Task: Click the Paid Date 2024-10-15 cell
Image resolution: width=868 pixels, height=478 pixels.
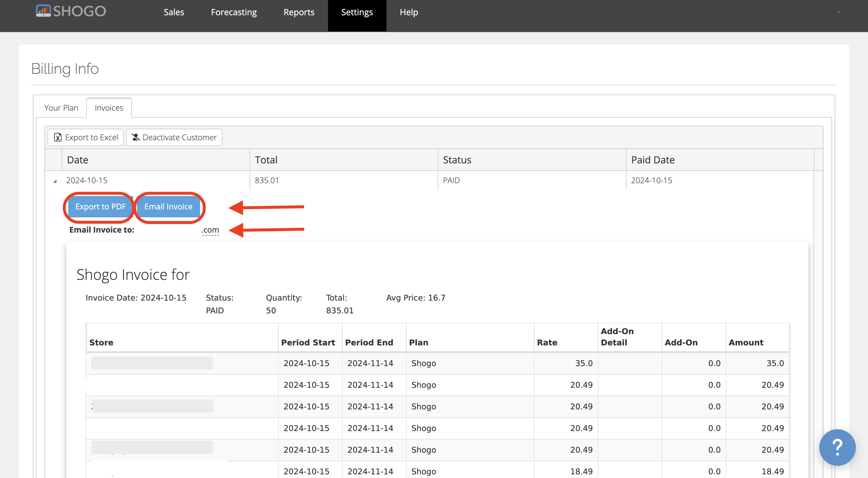Action: coord(720,180)
